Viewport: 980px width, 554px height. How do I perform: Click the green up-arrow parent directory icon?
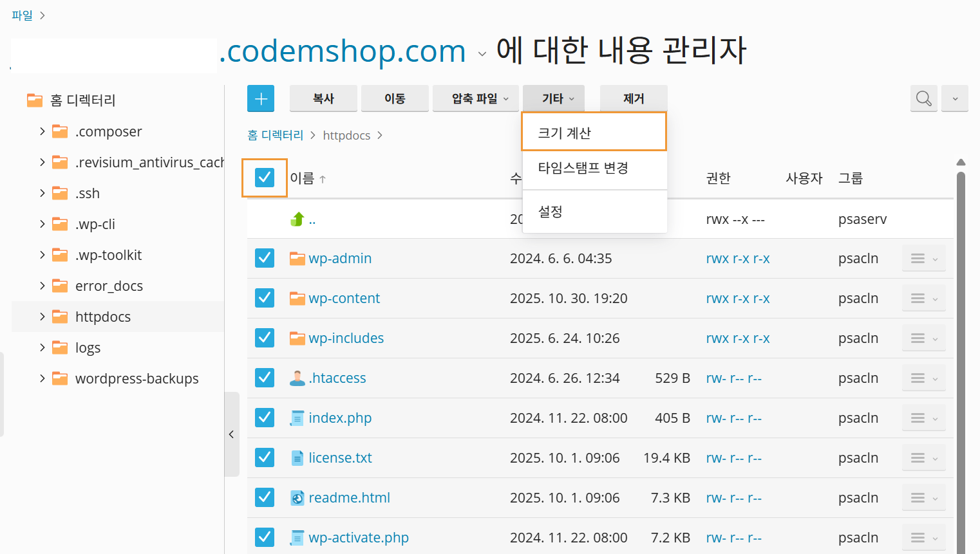tap(297, 219)
